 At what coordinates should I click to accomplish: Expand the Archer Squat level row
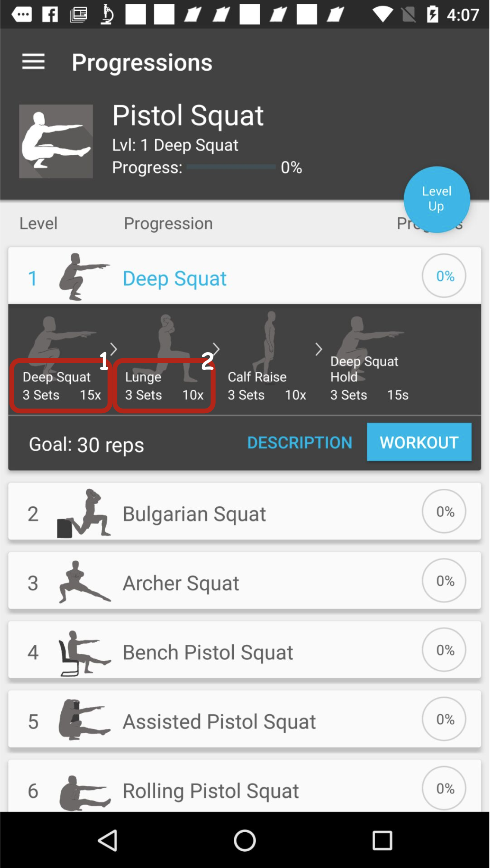[245, 581]
